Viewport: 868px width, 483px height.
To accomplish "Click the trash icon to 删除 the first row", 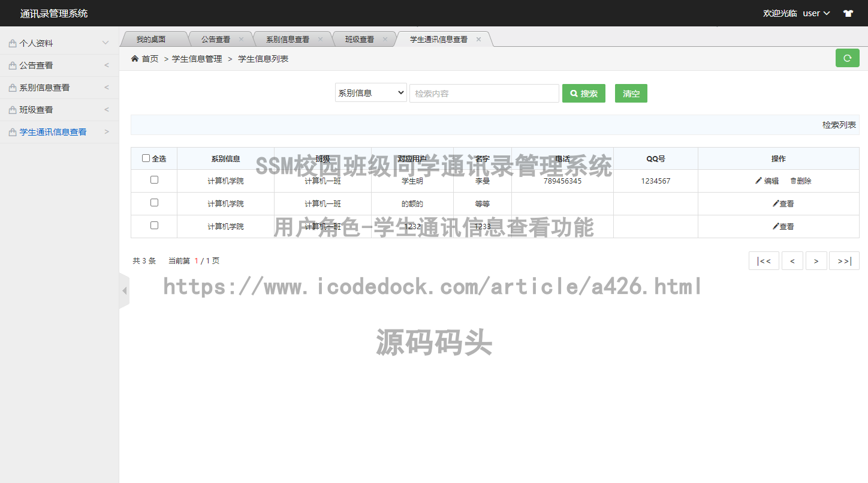I will pyautogui.click(x=793, y=180).
